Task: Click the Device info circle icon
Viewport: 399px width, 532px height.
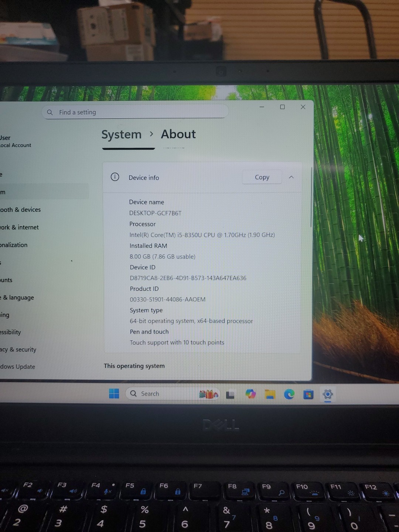Action: [x=115, y=177]
